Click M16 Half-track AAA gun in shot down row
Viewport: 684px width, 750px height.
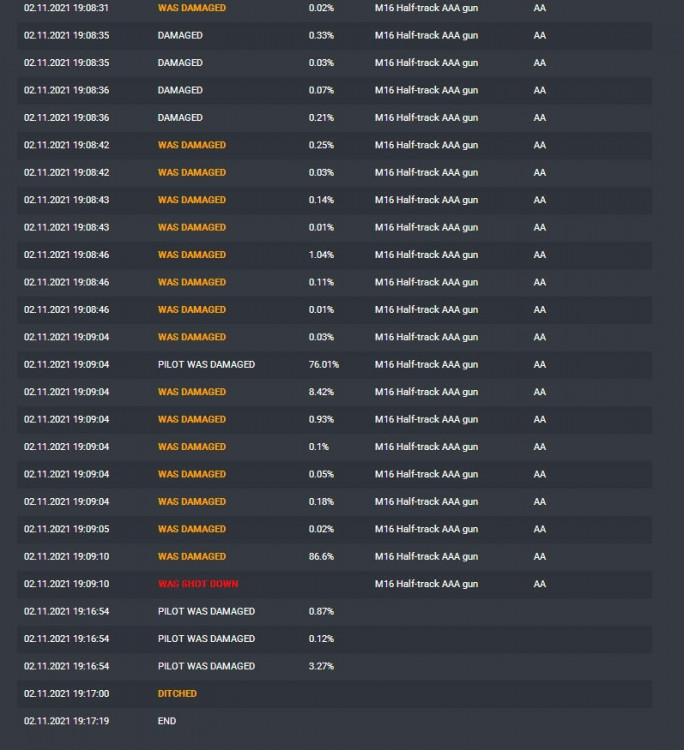click(x=426, y=584)
